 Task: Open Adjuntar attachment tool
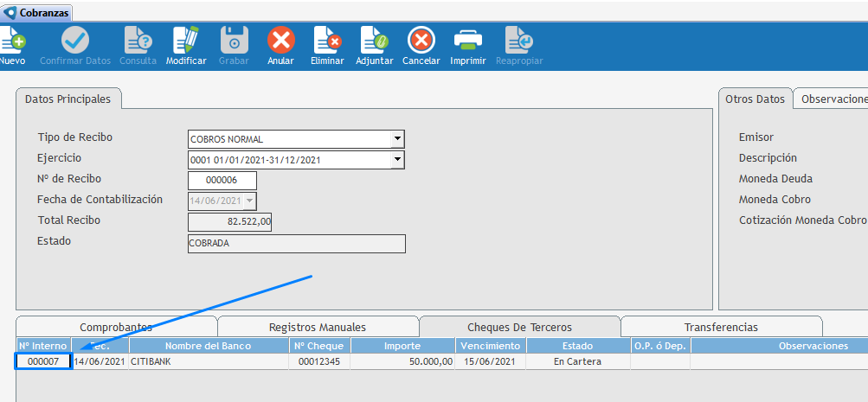click(x=374, y=41)
